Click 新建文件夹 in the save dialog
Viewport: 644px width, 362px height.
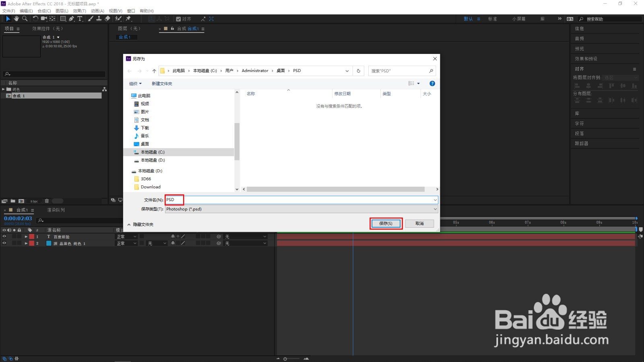coord(162,84)
